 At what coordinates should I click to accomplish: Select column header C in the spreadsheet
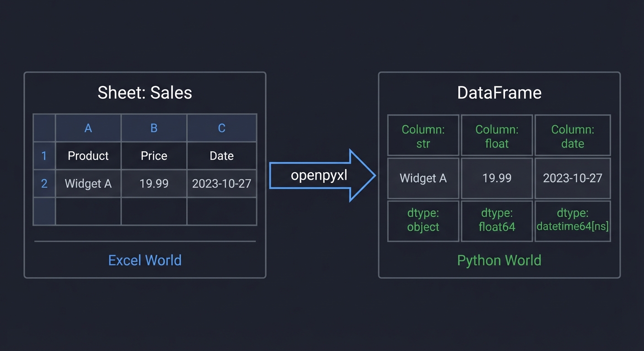coord(221,128)
